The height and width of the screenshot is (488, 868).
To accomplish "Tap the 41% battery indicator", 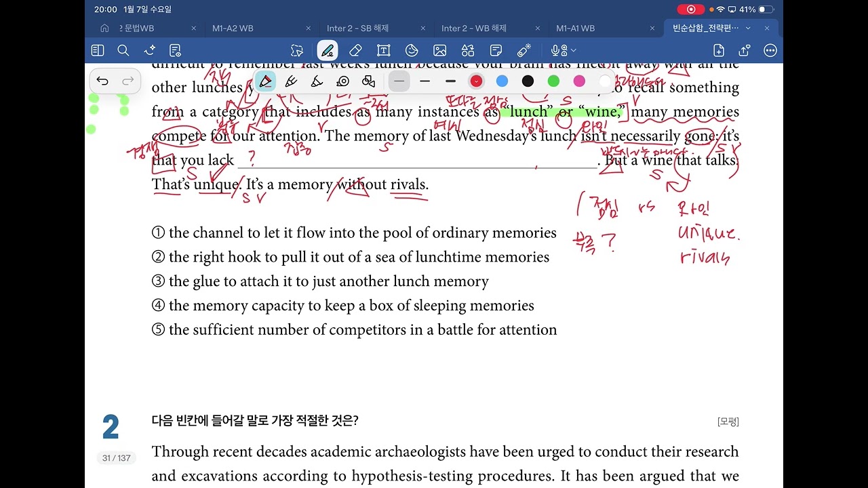I will tap(757, 9).
